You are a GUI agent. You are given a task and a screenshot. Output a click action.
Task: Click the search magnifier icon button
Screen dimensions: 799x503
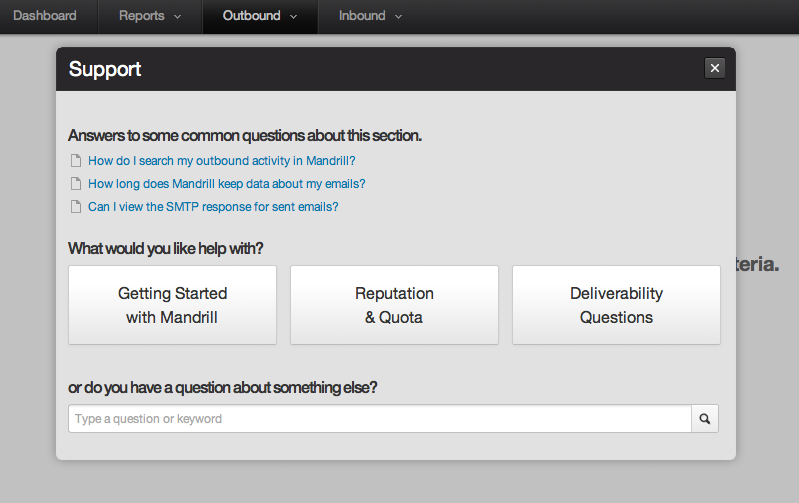705,418
